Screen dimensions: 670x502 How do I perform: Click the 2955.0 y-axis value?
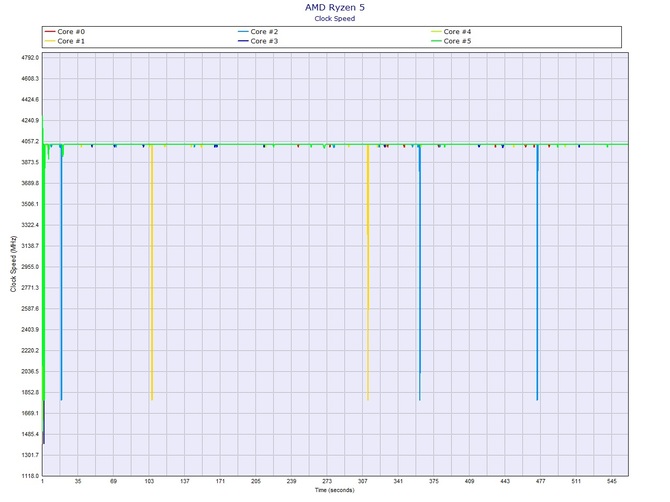(x=30, y=267)
